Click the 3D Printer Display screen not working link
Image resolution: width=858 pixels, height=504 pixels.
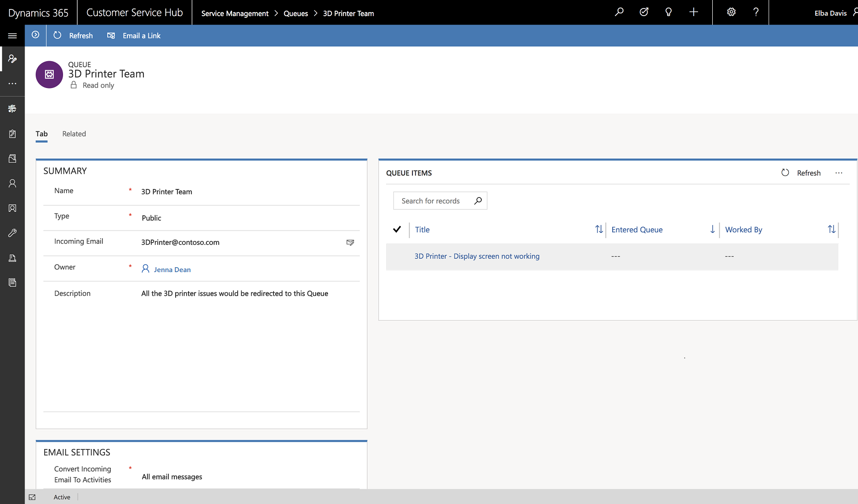tap(477, 256)
